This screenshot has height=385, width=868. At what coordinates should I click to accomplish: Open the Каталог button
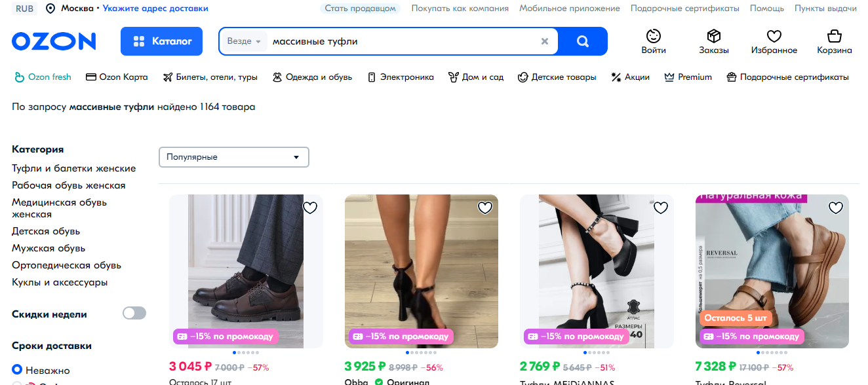pos(161,41)
